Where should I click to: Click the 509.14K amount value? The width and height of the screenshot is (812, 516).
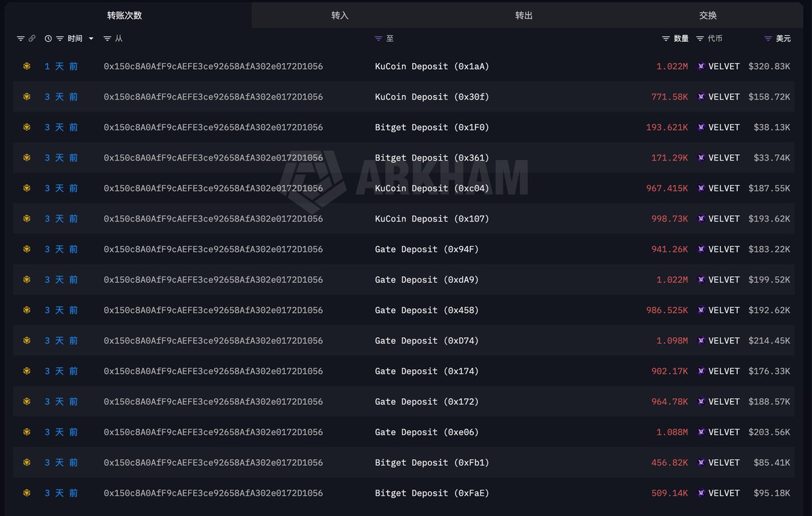(x=670, y=493)
